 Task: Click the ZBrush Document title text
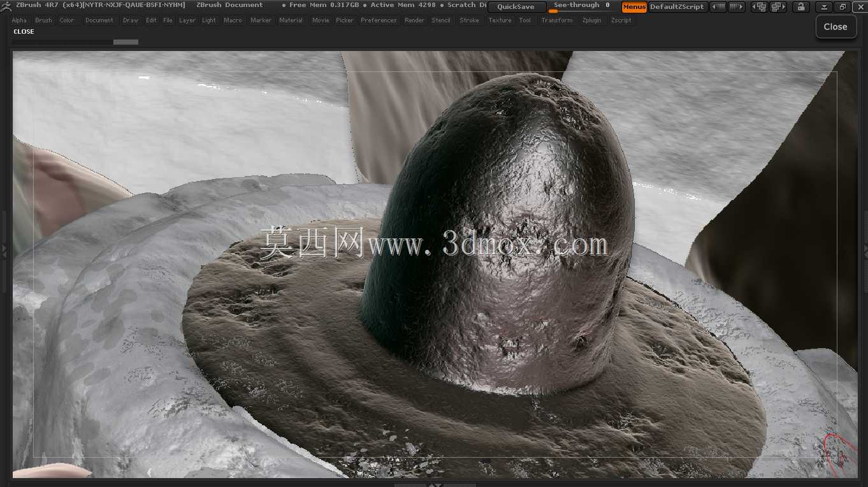[229, 5]
